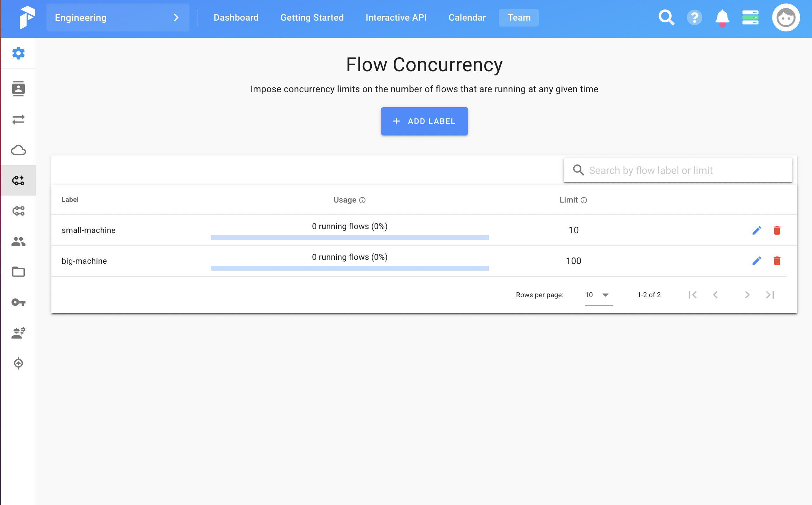
Task: Open the rows per page dropdown
Action: 599,295
